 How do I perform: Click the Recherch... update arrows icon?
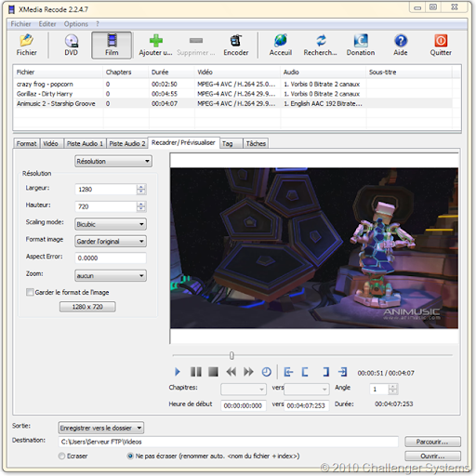click(x=321, y=40)
